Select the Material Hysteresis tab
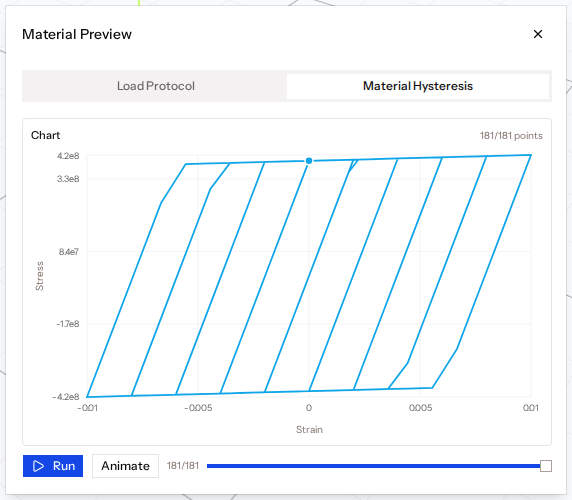572x500 pixels. click(x=418, y=86)
